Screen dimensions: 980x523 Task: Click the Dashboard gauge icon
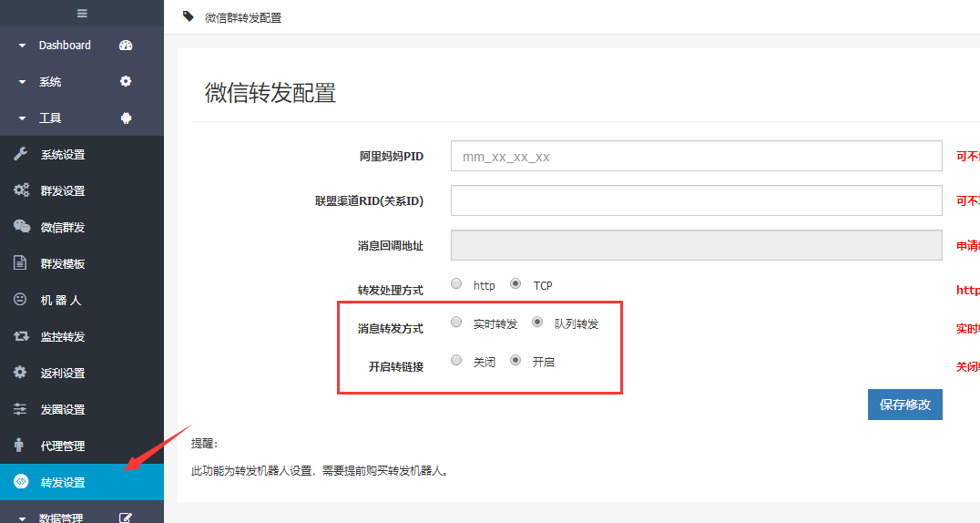pyautogui.click(x=126, y=45)
